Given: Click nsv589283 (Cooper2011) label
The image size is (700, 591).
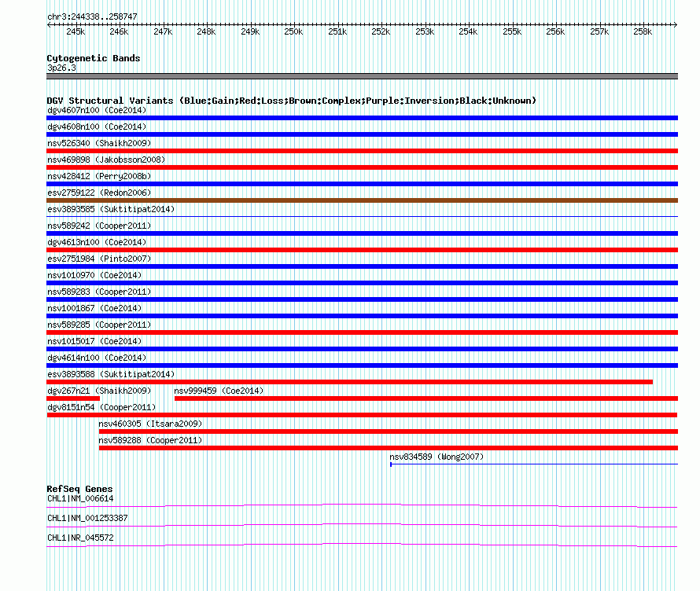Looking at the screenshot, I should click(99, 292).
